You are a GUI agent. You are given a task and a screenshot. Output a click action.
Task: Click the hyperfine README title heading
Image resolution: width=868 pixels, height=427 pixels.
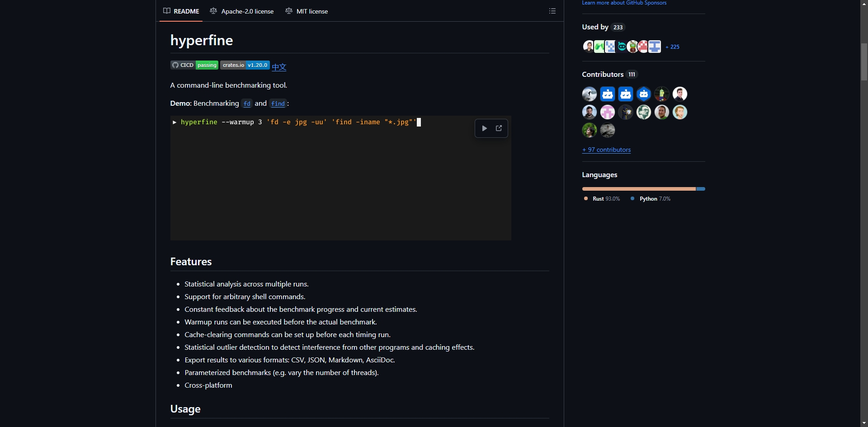pyautogui.click(x=202, y=40)
